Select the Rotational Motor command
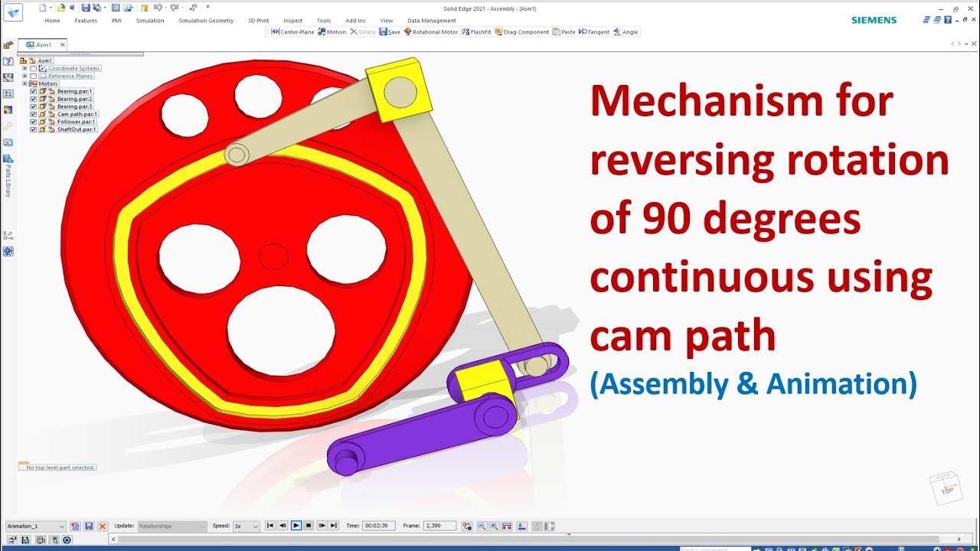 (431, 32)
